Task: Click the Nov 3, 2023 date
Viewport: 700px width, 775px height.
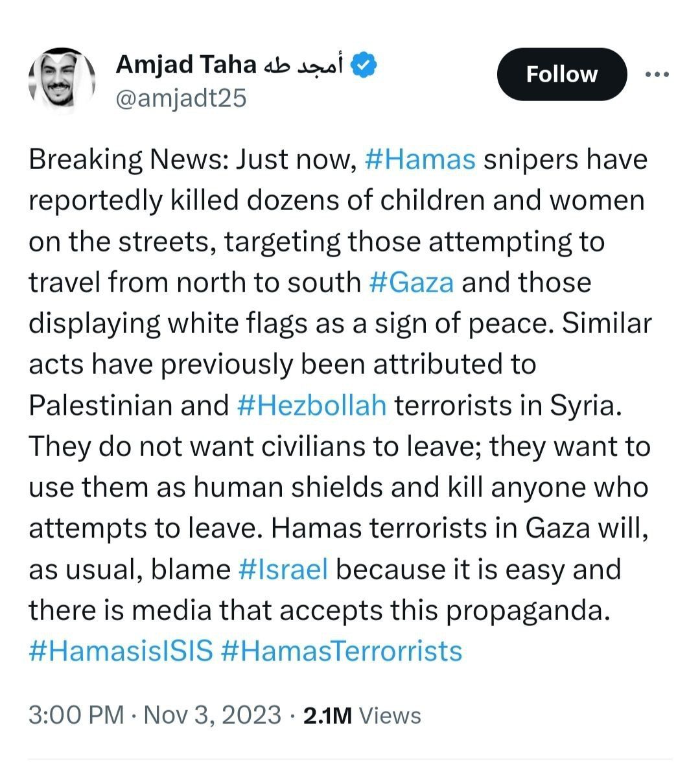Action: pos(212,715)
